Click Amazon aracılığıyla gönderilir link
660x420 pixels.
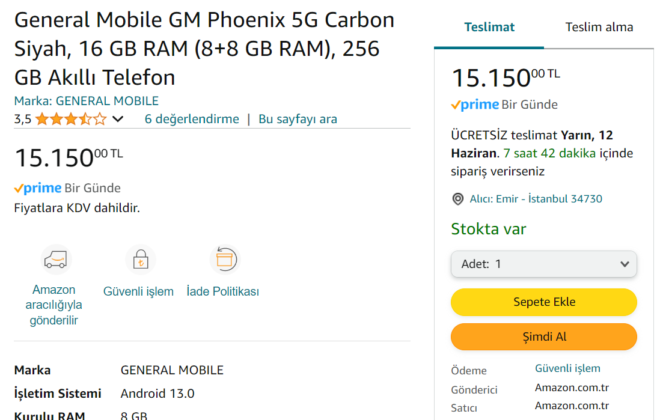tap(54, 305)
